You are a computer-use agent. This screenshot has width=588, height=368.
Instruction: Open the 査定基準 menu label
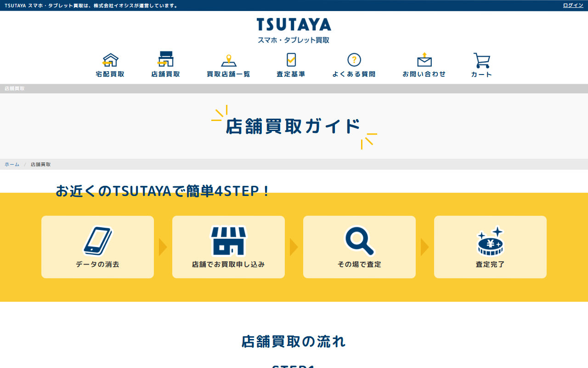[x=291, y=74]
